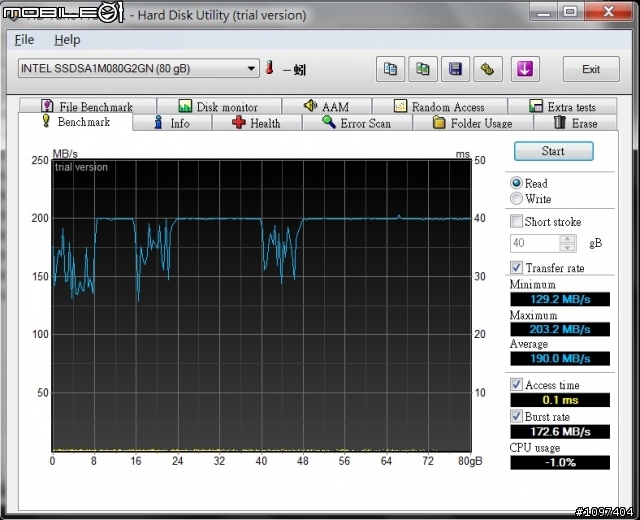Close the Hard Disk Utility window
This screenshot has width=640, height=520.
(x=609, y=11)
